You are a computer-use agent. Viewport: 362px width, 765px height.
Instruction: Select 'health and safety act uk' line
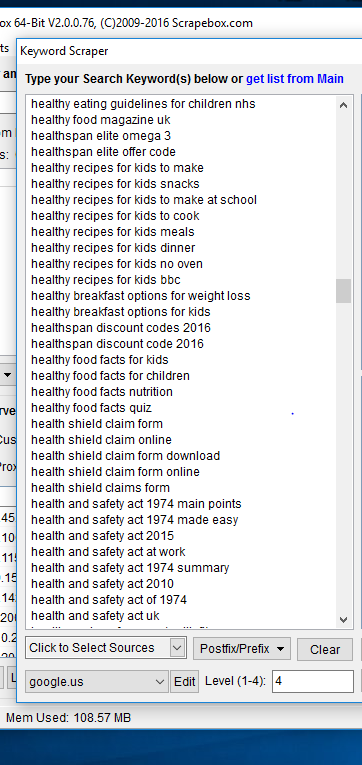95,616
